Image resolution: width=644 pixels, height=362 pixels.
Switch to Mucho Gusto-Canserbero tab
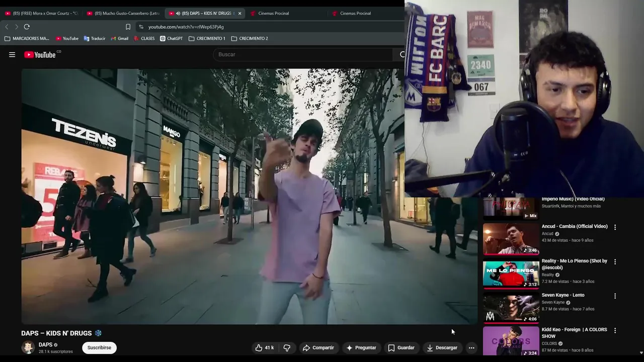(x=123, y=14)
